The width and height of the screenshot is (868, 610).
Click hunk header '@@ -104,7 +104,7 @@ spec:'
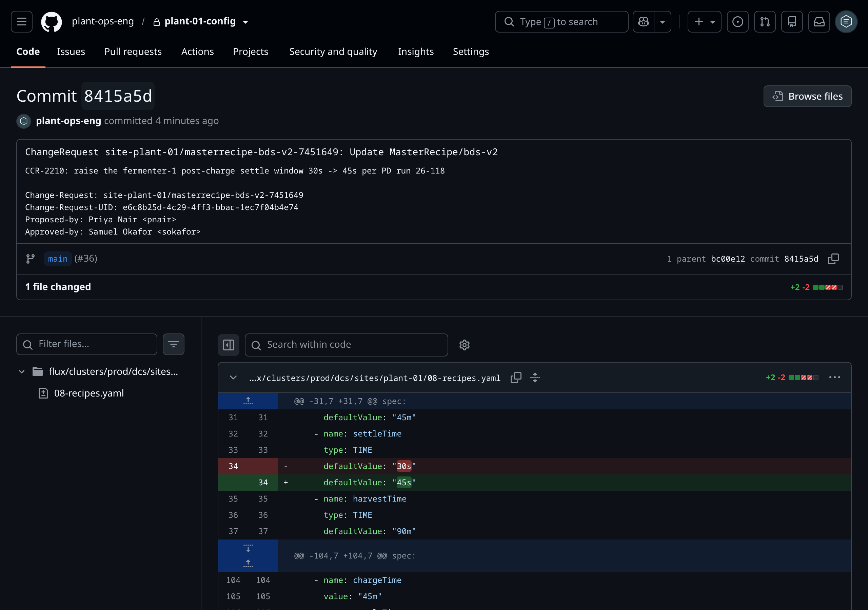click(x=355, y=555)
